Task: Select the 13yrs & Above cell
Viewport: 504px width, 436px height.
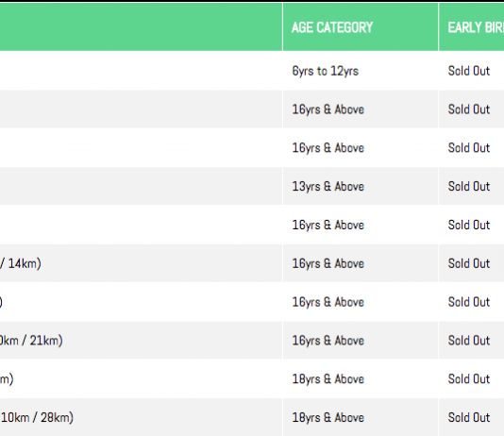Action: coord(328,186)
